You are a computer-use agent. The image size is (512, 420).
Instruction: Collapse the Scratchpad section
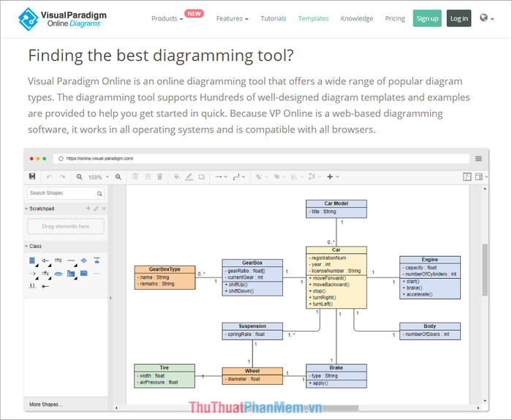point(26,209)
